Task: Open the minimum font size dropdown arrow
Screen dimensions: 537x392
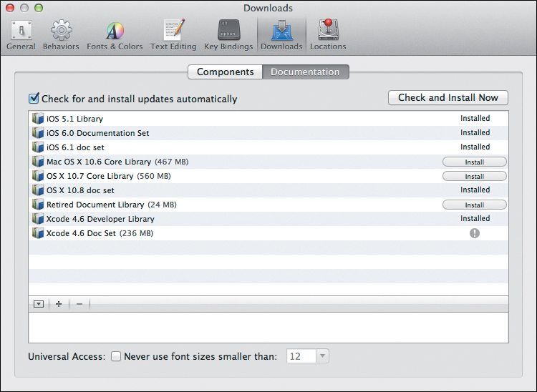Action: [322, 356]
